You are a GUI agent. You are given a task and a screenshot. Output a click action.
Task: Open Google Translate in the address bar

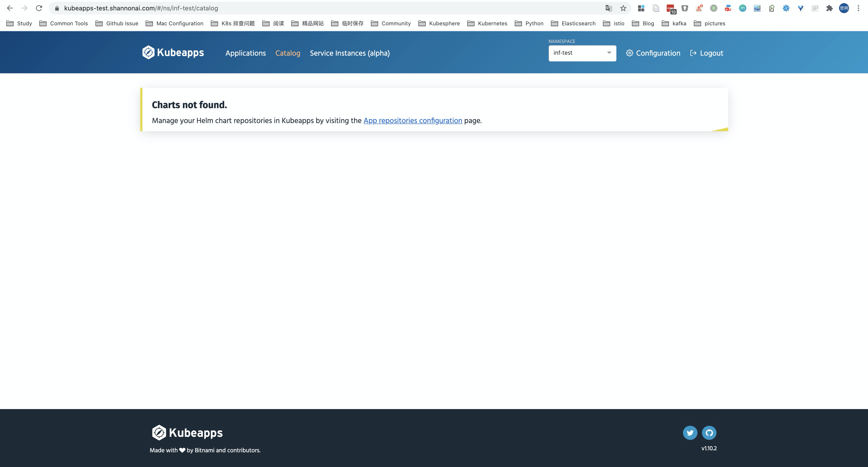608,8
